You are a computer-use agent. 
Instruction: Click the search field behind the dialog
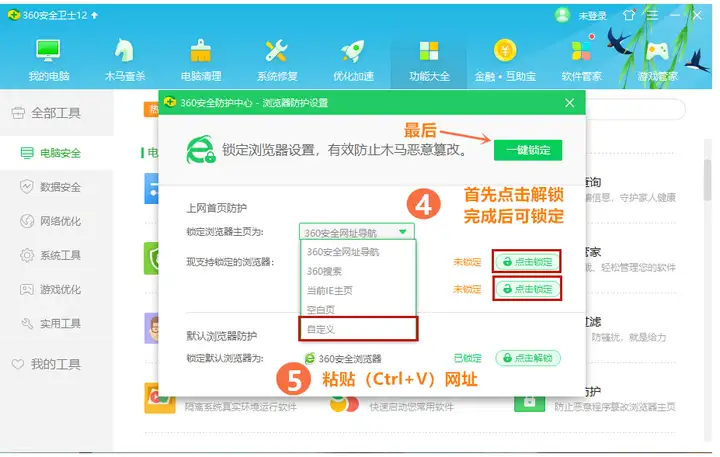tap(636, 109)
